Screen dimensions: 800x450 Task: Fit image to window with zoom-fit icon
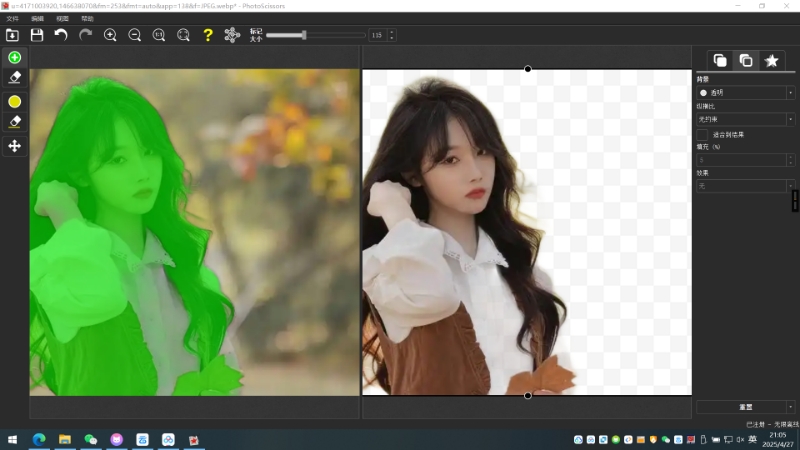coord(183,35)
